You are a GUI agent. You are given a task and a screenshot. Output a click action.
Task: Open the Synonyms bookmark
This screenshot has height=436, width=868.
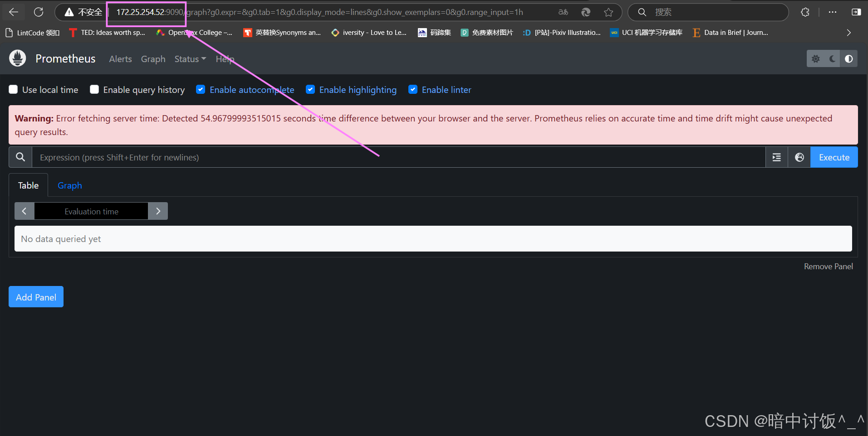coord(282,33)
